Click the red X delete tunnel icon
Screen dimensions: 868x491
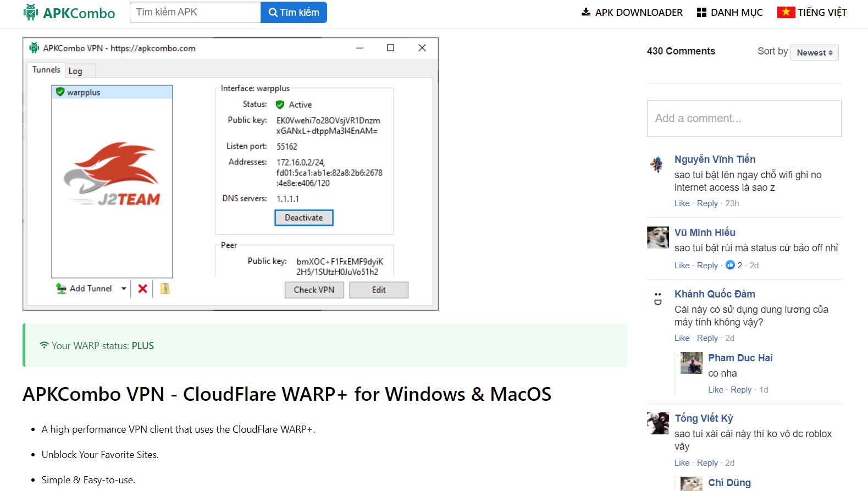tap(142, 289)
